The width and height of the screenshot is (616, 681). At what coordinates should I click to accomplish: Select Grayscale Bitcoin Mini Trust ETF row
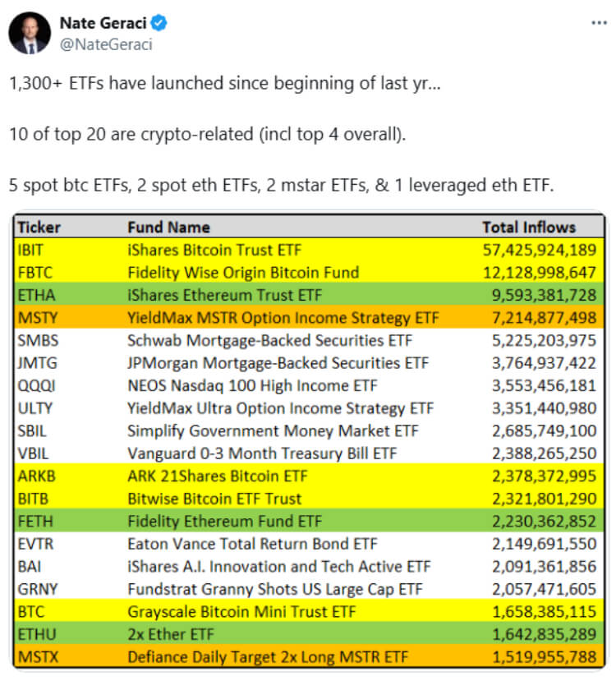coord(309,611)
